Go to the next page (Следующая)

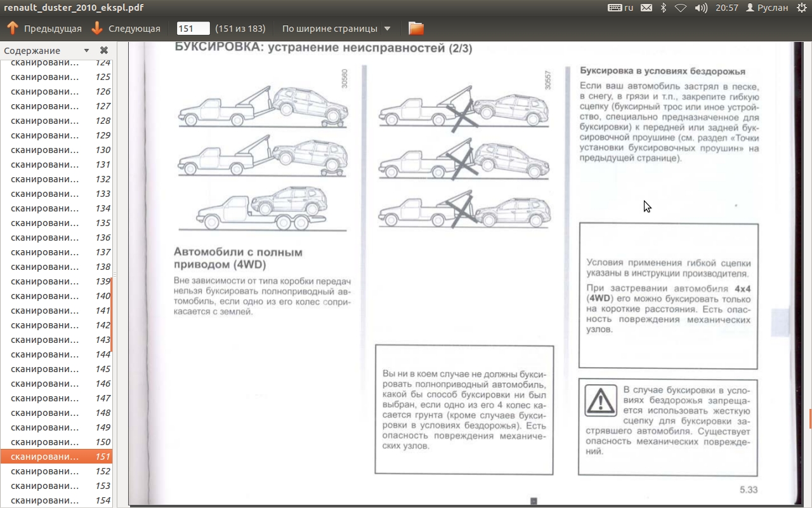point(126,29)
